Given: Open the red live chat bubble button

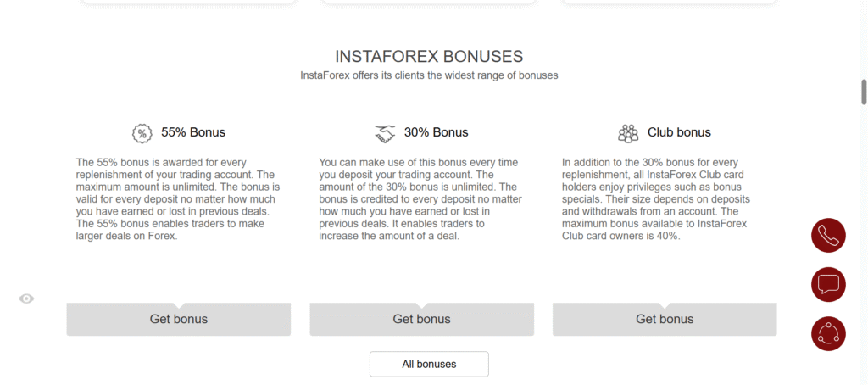Looking at the screenshot, I should coord(828,284).
